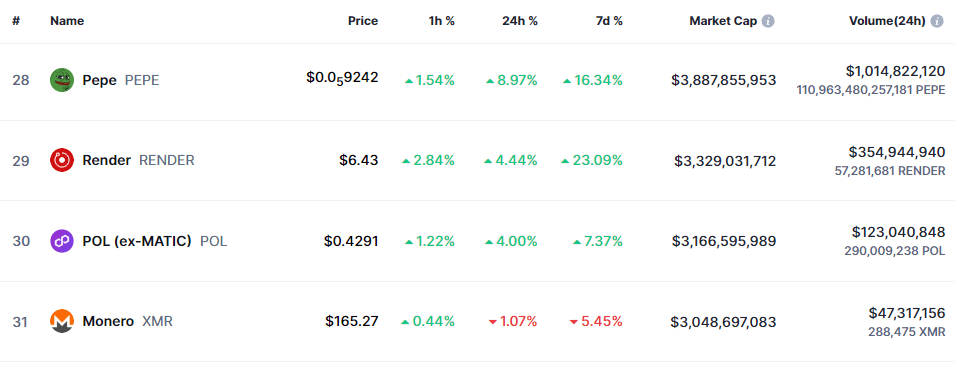Click Render's $354,944,940 volume value
955x382 pixels.
tap(897, 152)
